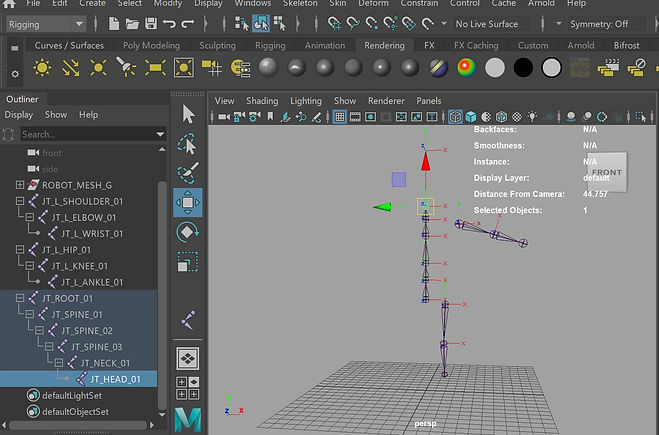Open the Constrain menu
659x435 pixels.
click(419, 4)
